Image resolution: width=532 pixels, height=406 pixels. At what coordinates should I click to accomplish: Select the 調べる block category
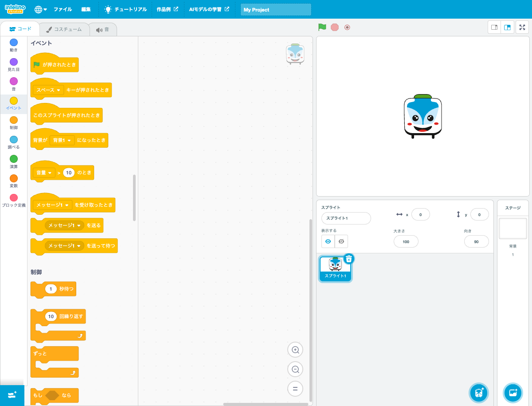[14, 142]
